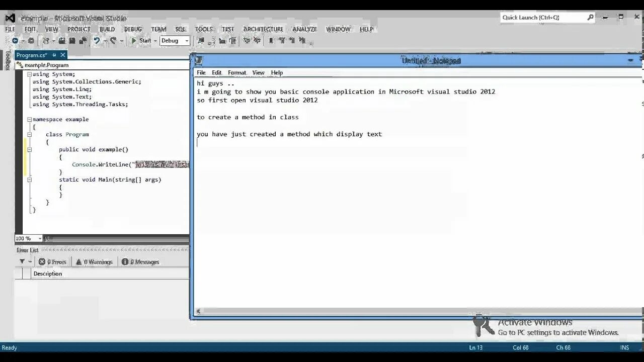Collapse the static void Main method
The width and height of the screenshot is (644, 362).
[29, 179]
